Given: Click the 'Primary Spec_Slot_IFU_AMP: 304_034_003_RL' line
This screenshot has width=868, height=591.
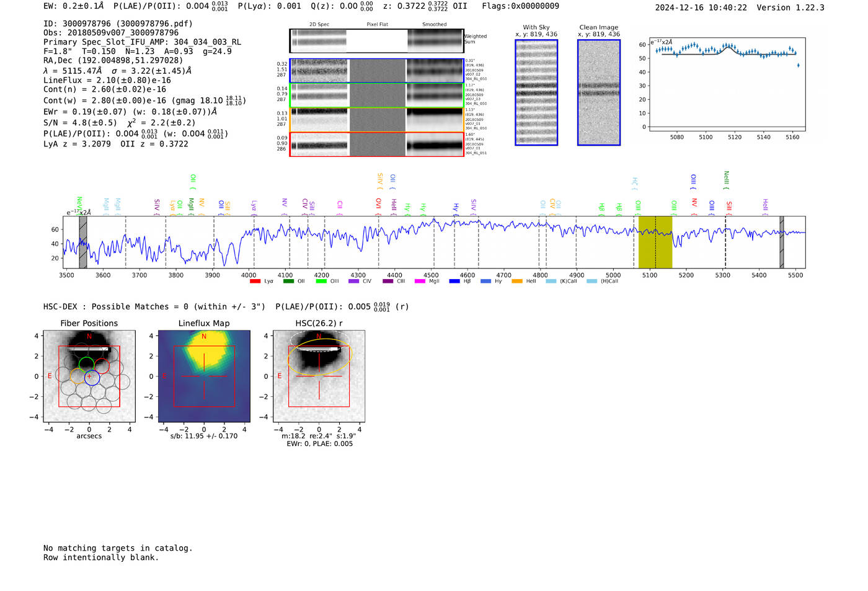Looking at the screenshot, I should 143,42.
